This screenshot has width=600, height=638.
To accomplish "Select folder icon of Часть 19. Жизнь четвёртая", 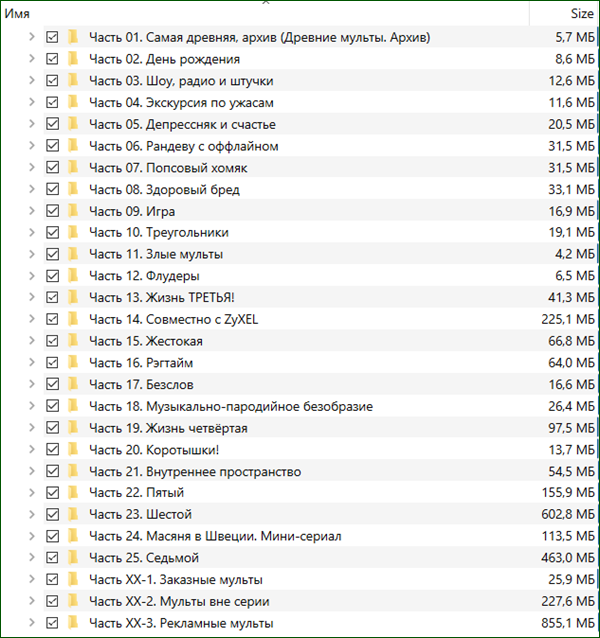I will tap(73, 428).
